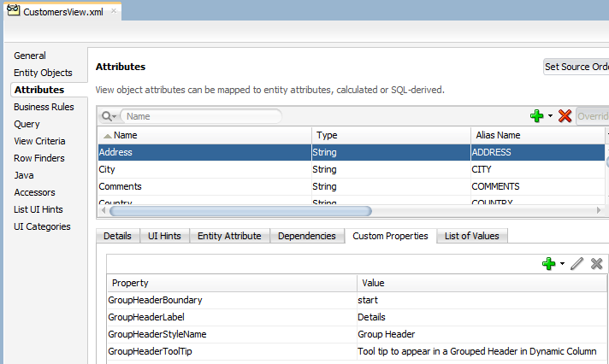
Task: Click pencil icon to edit custom property
Action: pyautogui.click(x=576, y=264)
